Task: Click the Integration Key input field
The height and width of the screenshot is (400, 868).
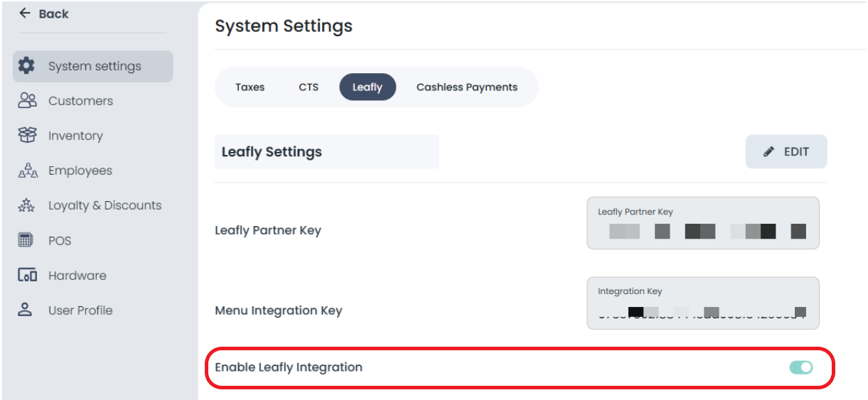Action: [x=703, y=303]
